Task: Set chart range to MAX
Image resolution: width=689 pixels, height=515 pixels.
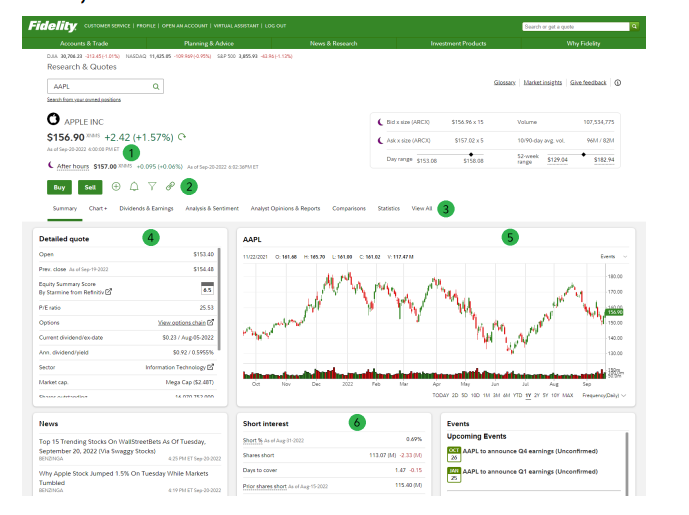Action: 568,395
